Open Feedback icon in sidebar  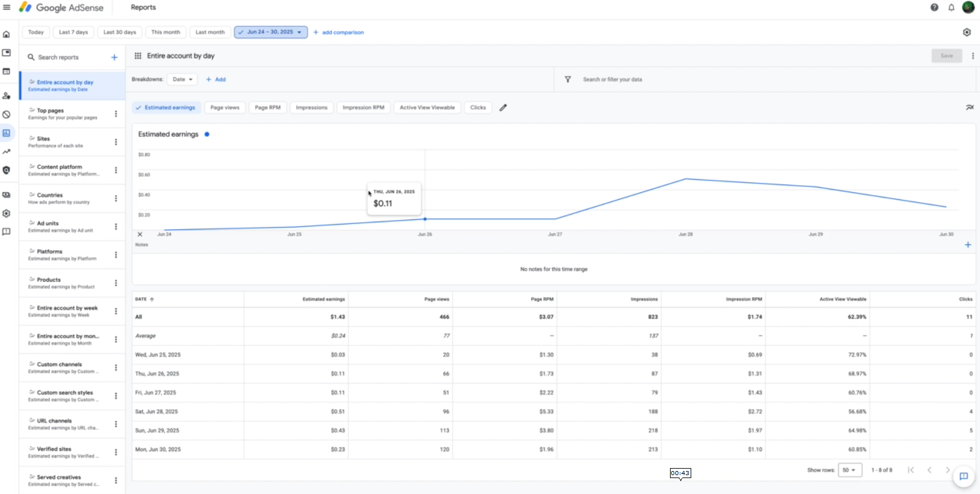[x=6, y=232]
